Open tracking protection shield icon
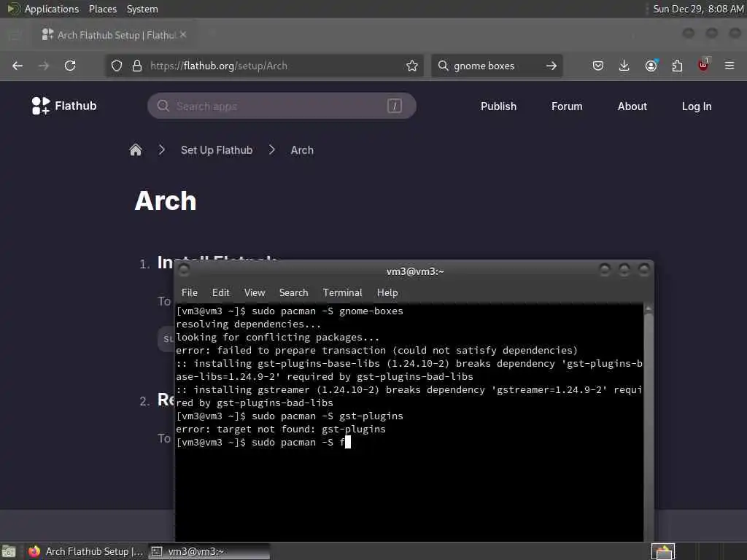747x560 pixels. click(x=117, y=66)
